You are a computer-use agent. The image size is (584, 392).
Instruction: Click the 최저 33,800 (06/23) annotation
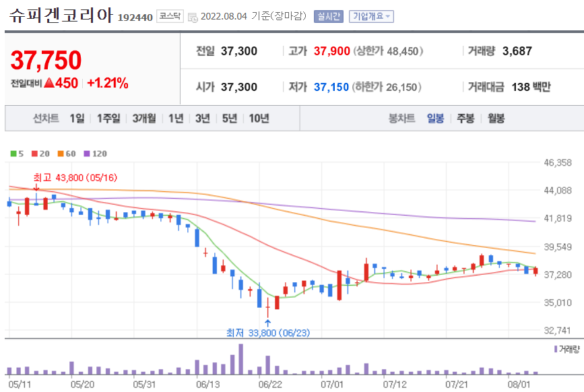tap(268, 333)
